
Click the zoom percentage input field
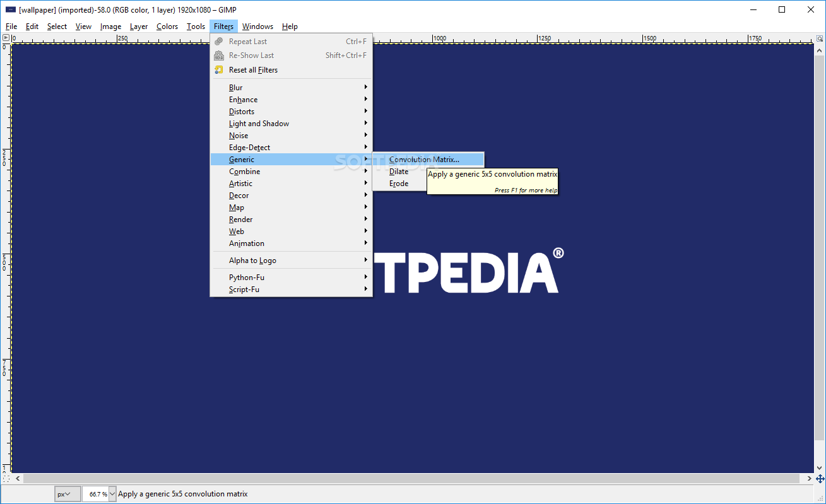point(95,494)
